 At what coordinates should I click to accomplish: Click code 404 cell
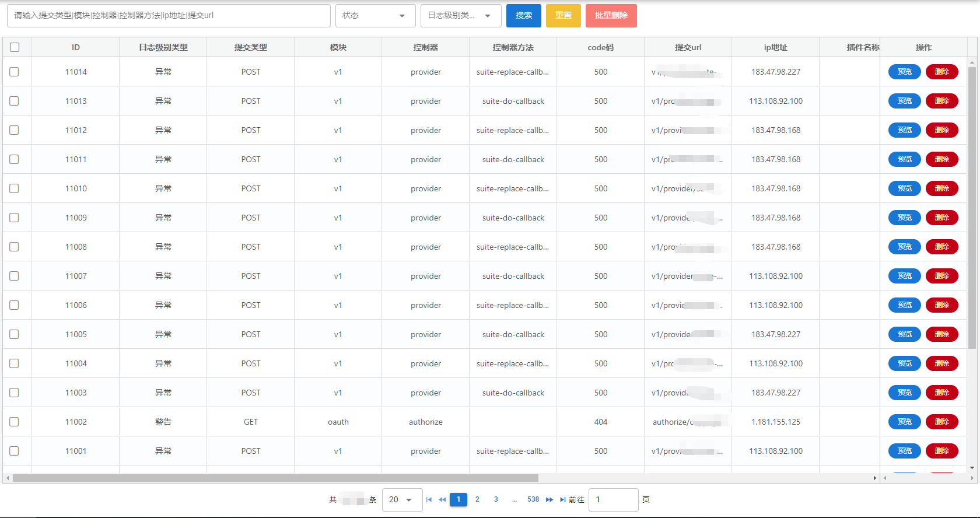(x=601, y=422)
